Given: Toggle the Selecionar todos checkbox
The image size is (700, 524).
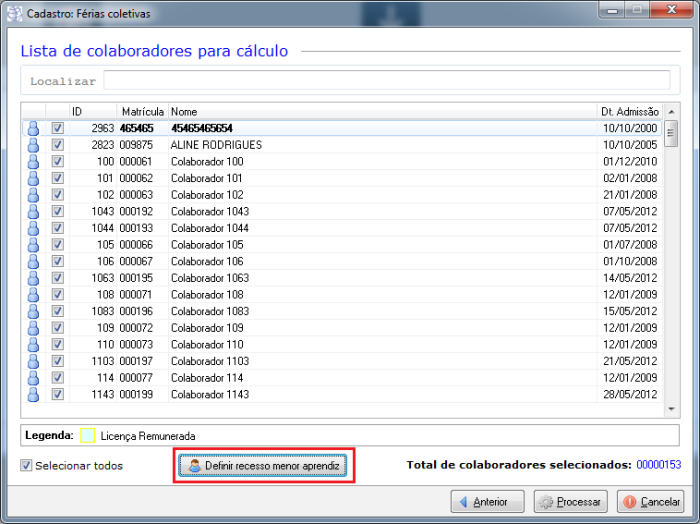Looking at the screenshot, I should pyautogui.click(x=27, y=466).
